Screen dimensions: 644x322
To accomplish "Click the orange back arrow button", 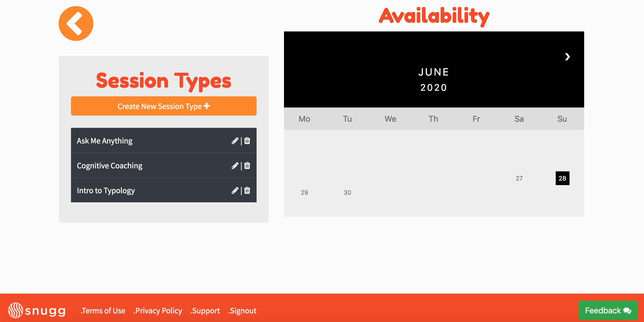I will point(76,24).
